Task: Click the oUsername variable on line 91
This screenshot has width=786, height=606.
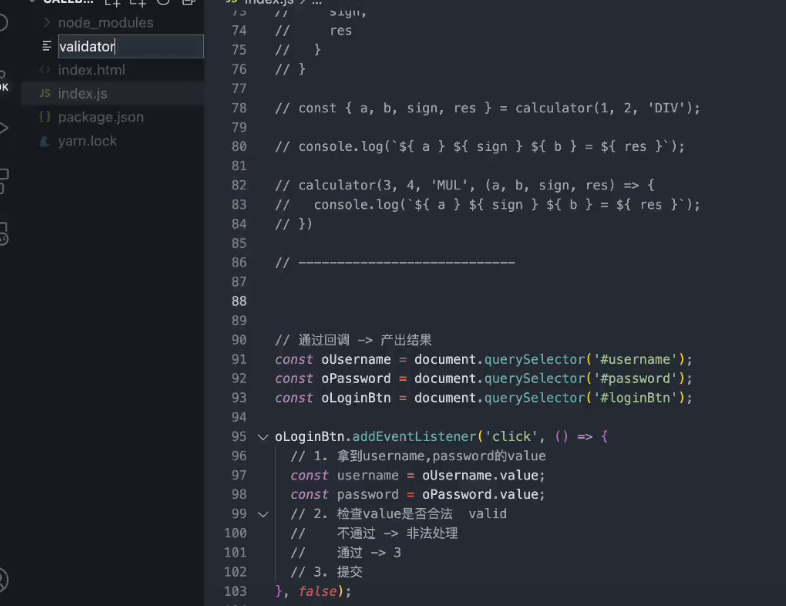Action: tap(356, 360)
